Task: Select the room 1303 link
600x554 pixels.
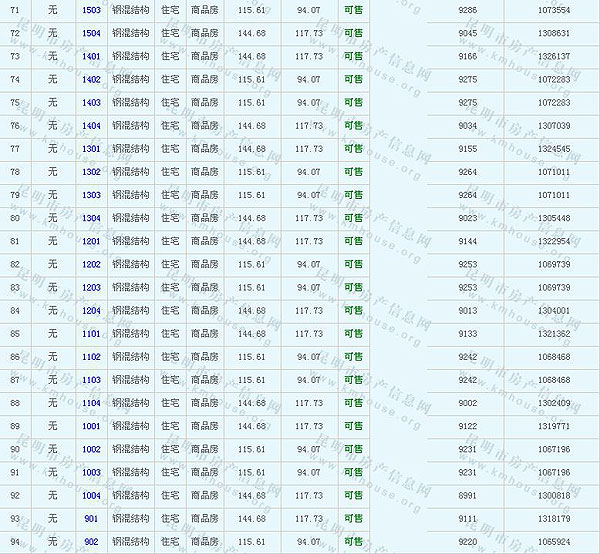Action: click(x=91, y=195)
